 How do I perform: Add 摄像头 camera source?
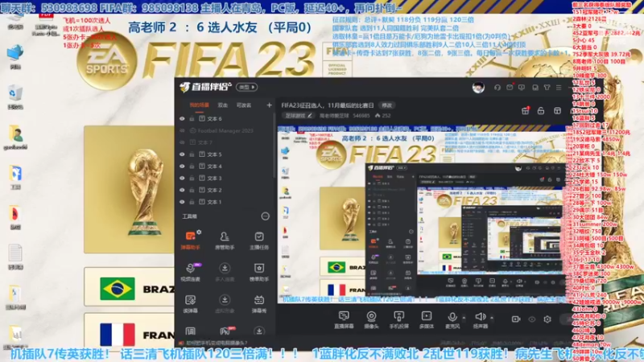click(x=371, y=319)
